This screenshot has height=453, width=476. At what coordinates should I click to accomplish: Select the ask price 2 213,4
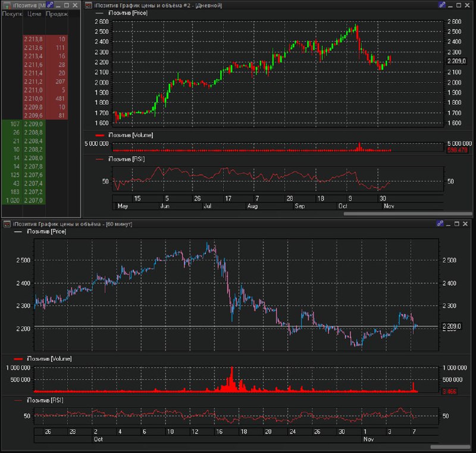coord(34,56)
